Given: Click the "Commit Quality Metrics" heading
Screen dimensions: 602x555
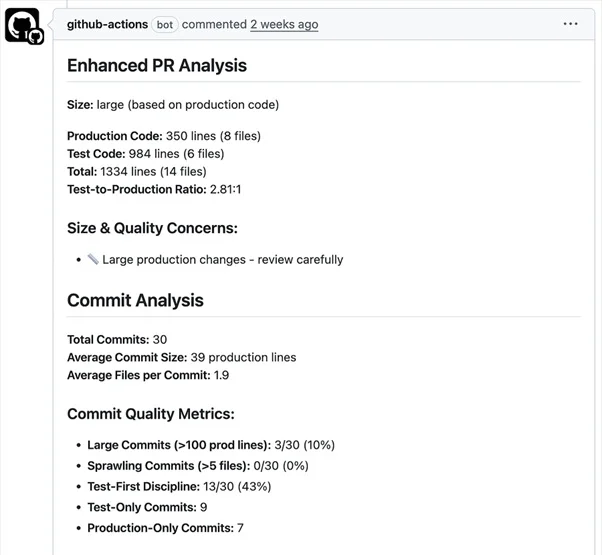Looking at the screenshot, I should 150,414.
